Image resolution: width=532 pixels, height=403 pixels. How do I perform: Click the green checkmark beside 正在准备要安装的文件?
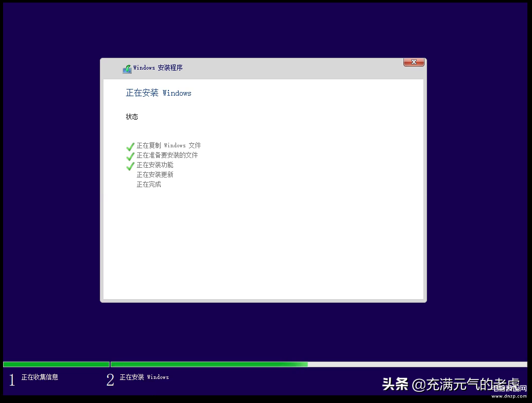point(130,156)
